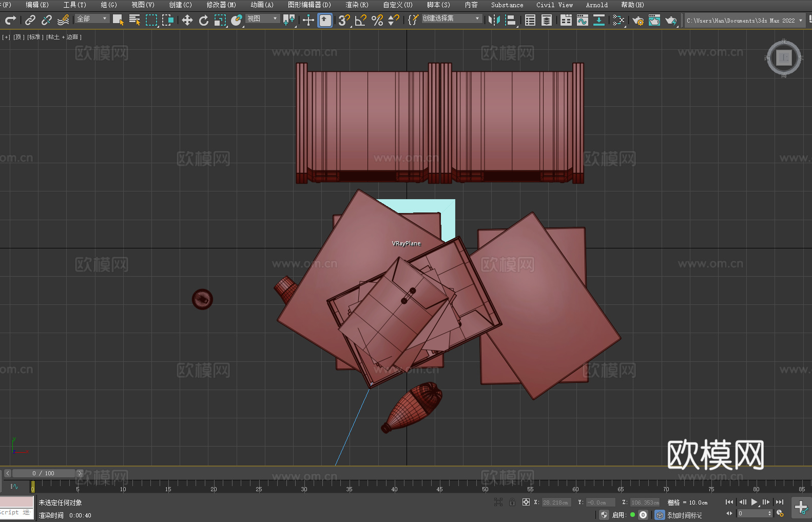Image resolution: width=812 pixels, height=522 pixels.
Task: Click the teal download arrow toolbar icon
Action: [x=599, y=20]
